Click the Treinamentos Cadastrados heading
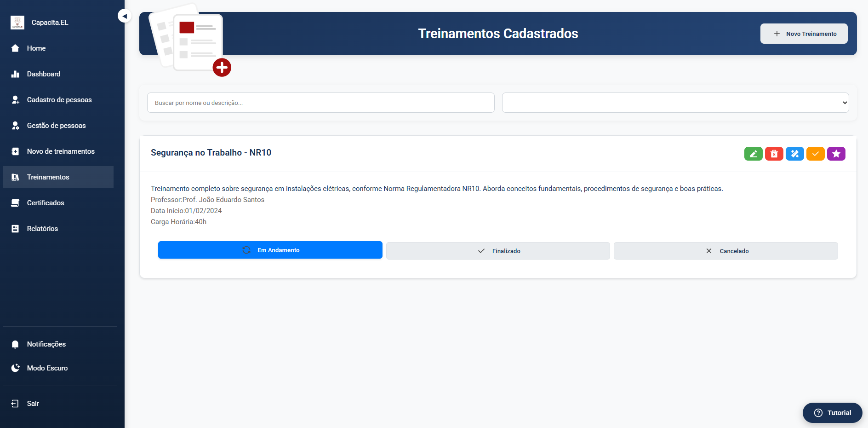The height and width of the screenshot is (428, 868). (x=498, y=34)
